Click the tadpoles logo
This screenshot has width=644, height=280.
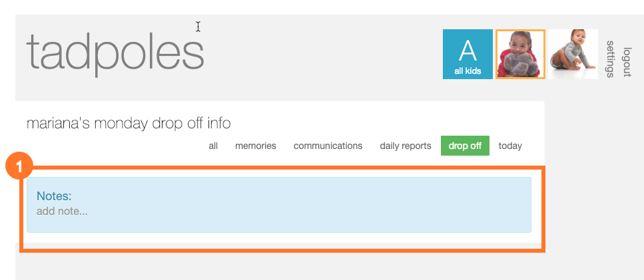115,52
